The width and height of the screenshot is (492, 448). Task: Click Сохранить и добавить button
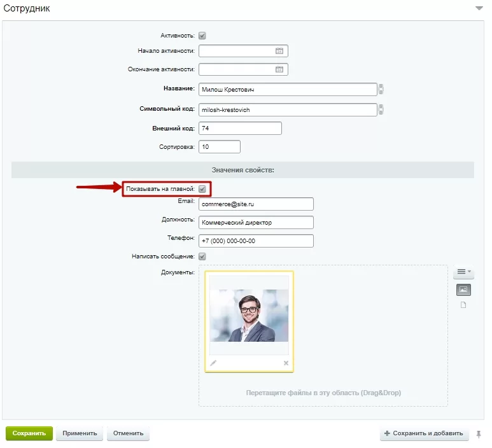coord(425,433)
